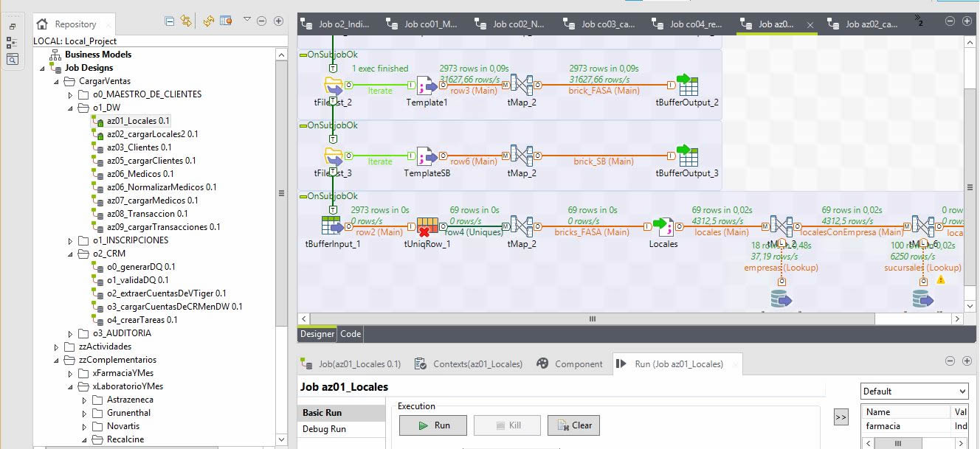Image resolution: width=980 pixels, height=449 pixels.
Task: Click the warning icon near sucursales lookup
Action: (941, 280)
